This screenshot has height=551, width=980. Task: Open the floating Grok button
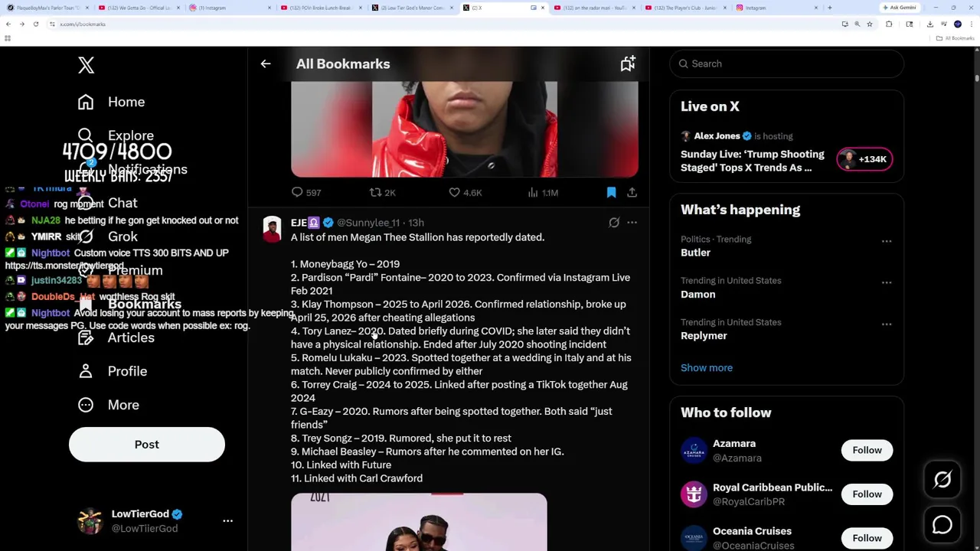(x=942, y=480)
